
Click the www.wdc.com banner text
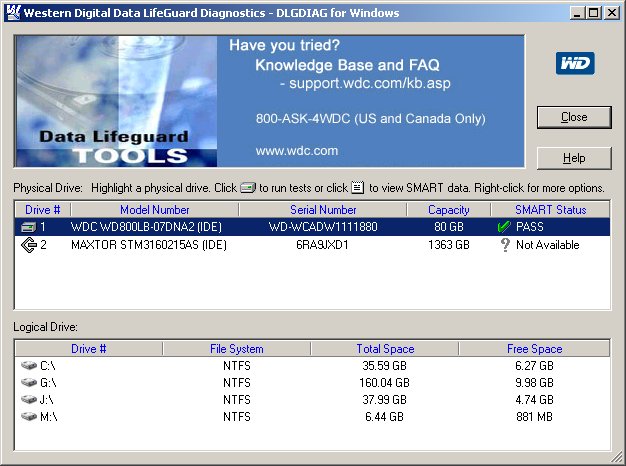(x=297, y=151)
